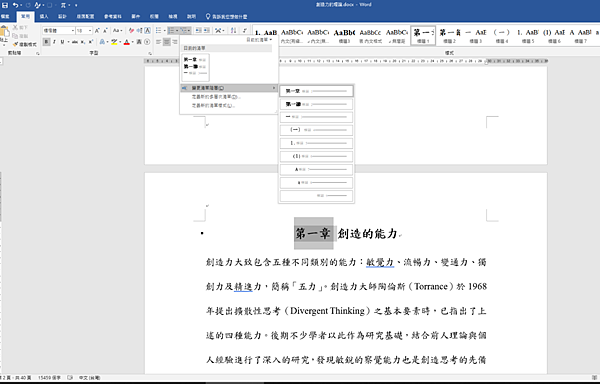
Task: Click the Superscript icon
Action: pos(91,42)
